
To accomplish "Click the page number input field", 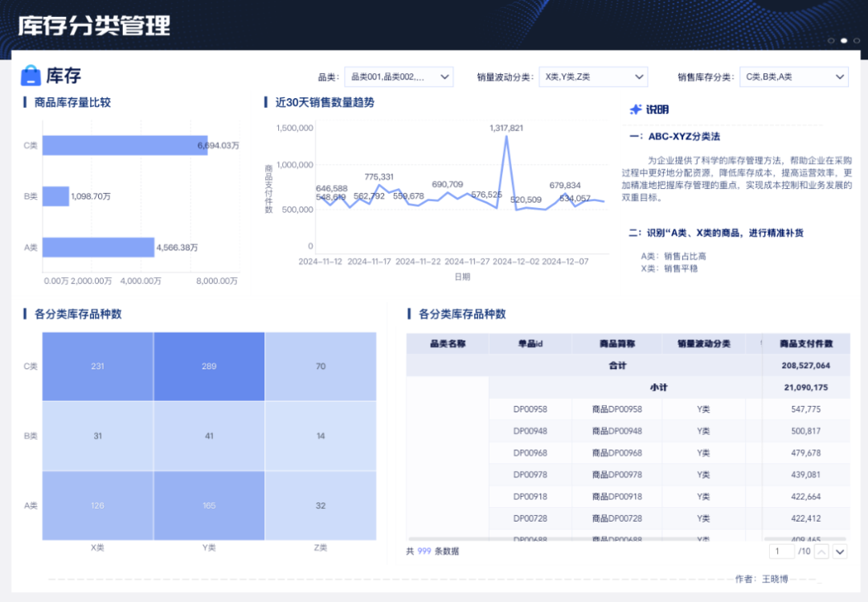I will tap(782, 551).
